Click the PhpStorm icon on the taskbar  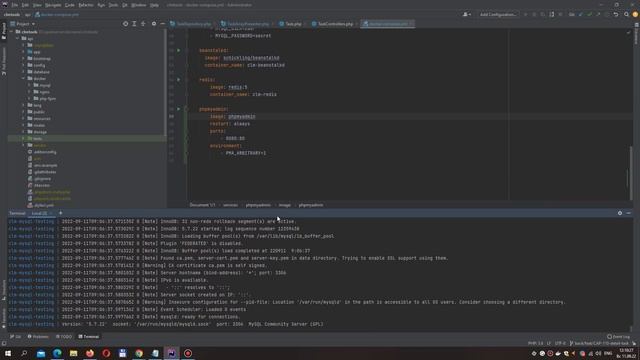171,353
